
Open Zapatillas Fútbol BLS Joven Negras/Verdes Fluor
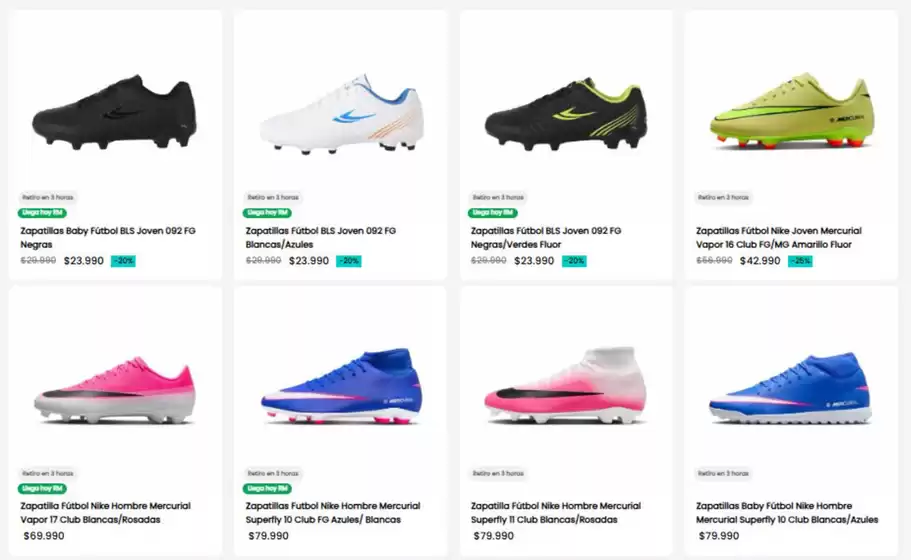coord(546,238)
